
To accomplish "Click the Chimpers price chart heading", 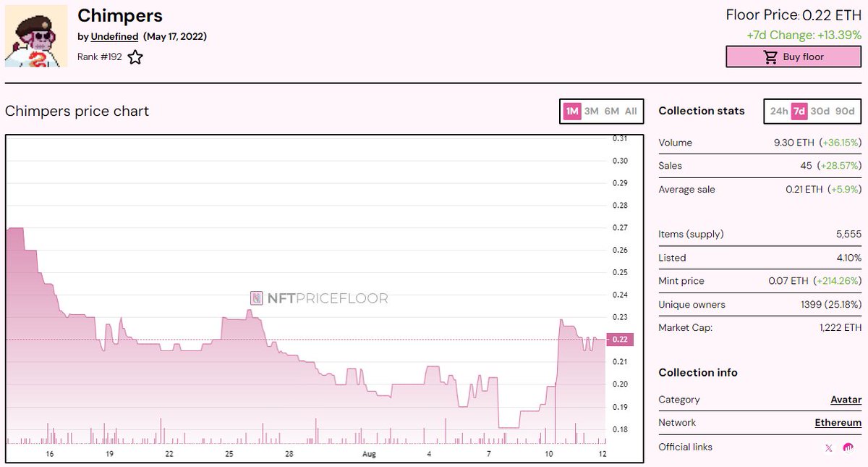I will 77,112.
